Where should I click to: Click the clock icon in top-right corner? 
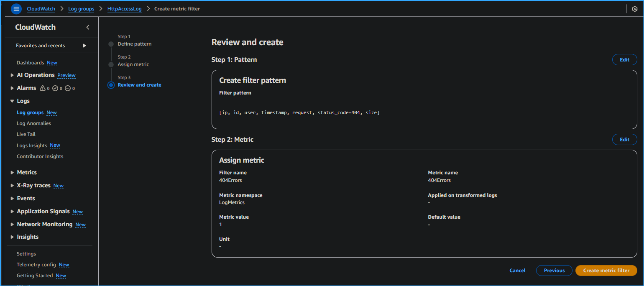(634, 9)
